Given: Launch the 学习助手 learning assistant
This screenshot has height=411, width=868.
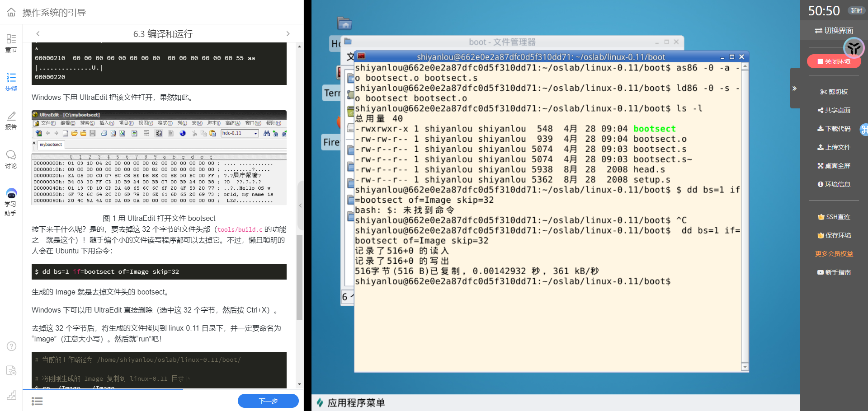Looking at the screenshot, I should (x=11, y=202).
